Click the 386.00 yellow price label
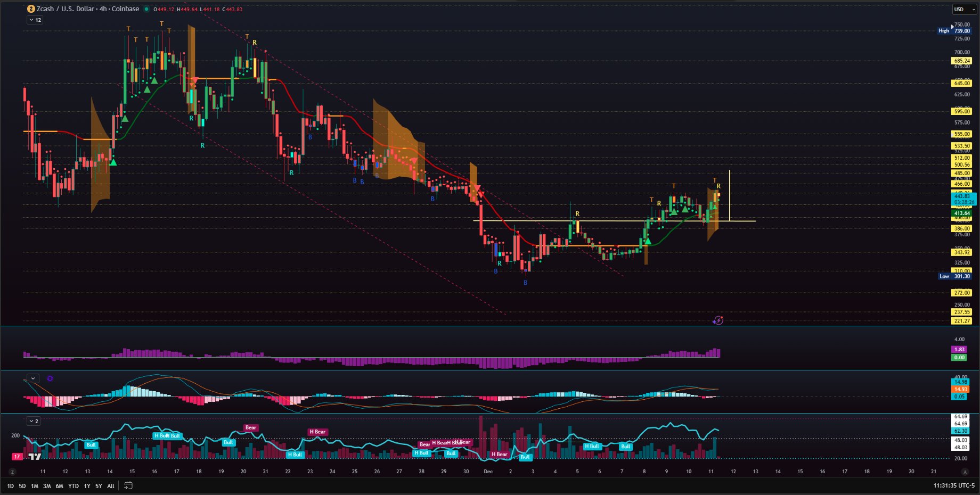 (x=962, y=228)
